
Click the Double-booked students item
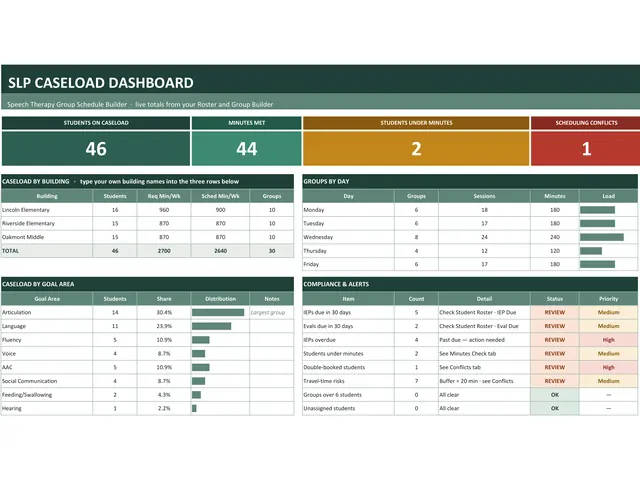point(348,367)
